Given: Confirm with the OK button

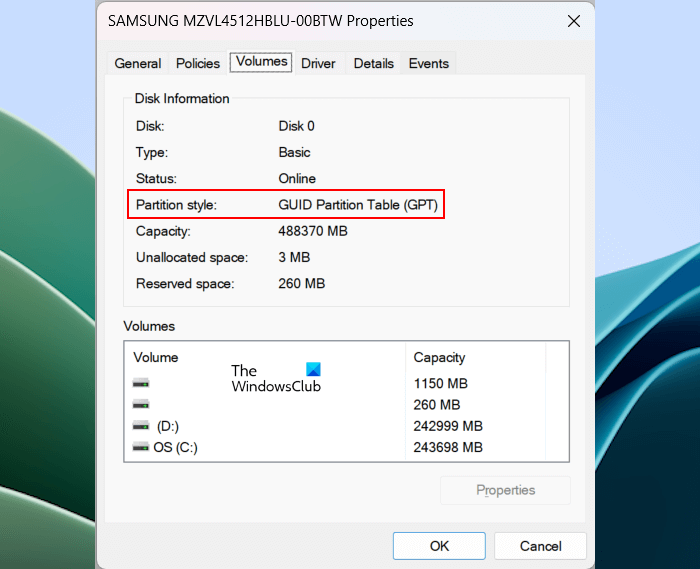Looking at the screenshot, I should point(439,546).
